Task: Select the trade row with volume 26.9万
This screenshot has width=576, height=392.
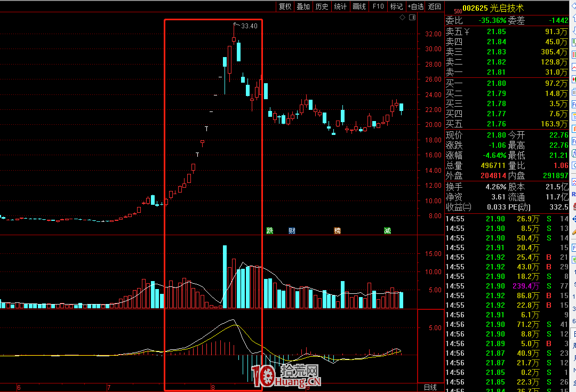Action: click(507, 219)
